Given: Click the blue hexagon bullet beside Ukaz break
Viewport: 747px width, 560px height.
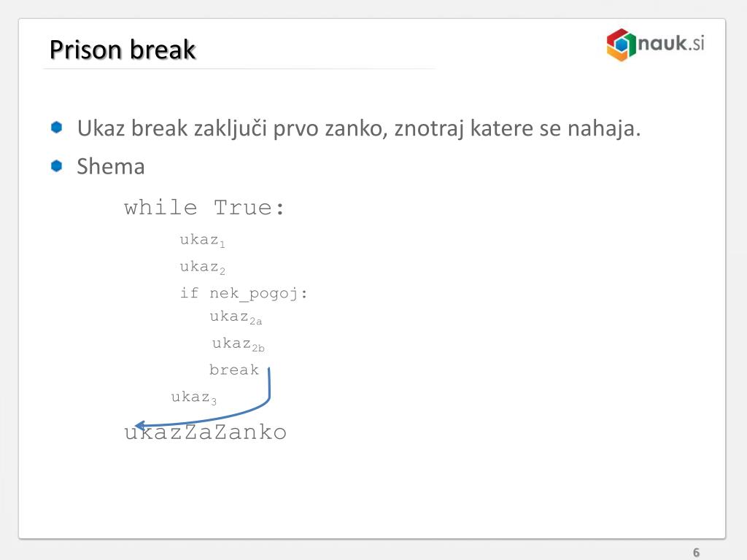Looking at the screenshot, I should (57, 127).
